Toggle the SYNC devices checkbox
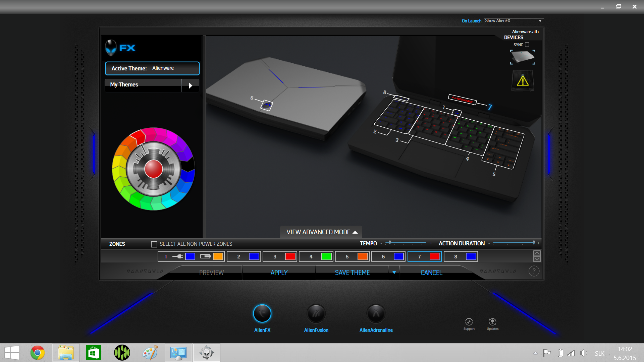This screenshot has width=644, height=362. tap(527, 45)
